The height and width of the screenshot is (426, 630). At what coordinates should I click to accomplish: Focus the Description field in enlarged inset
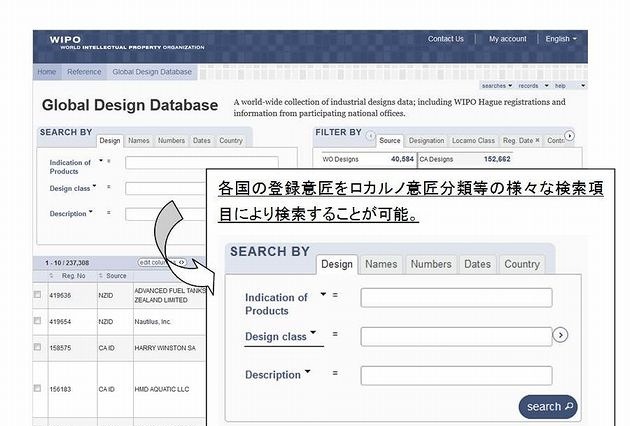click(456, 376)
